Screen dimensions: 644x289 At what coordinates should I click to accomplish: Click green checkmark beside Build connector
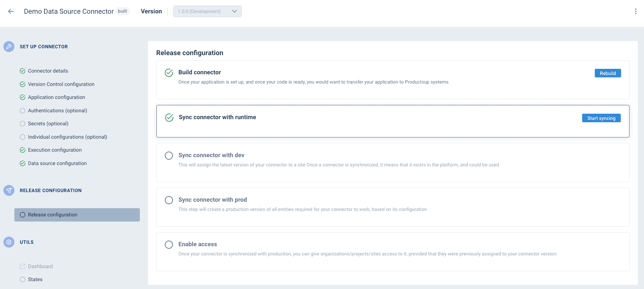pos(169,73)
